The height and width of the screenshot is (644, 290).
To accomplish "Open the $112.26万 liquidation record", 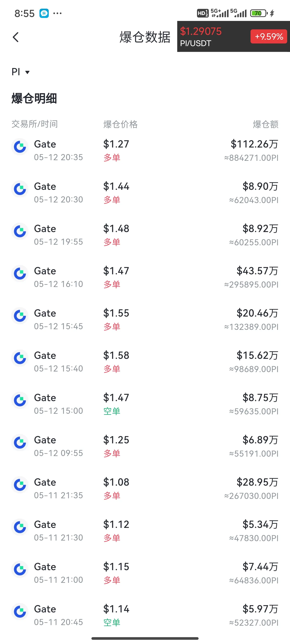I will 145,151.
